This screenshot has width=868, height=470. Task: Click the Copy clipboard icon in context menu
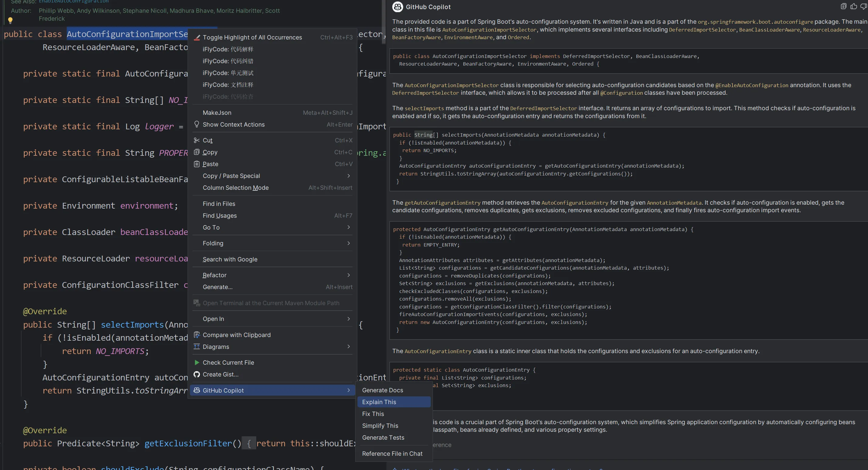pyautogui.click(x=197, y=152)
